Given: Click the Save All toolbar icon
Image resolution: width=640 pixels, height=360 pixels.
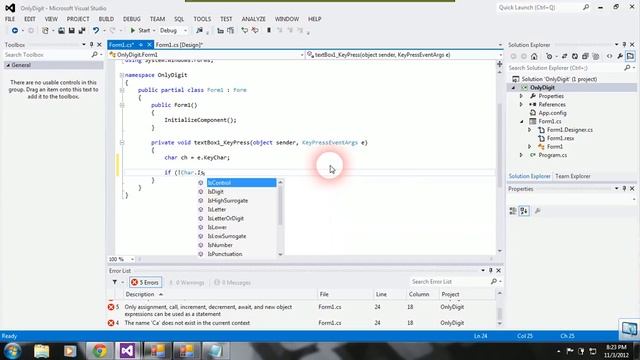Looking at the screenshot, I should pyautogui.click(x=82, y=31).
